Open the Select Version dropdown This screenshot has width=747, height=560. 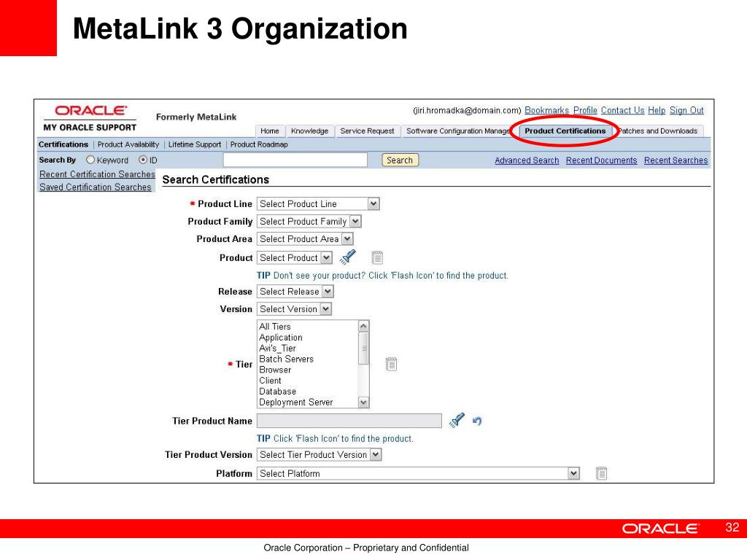[x=294, y=309]
